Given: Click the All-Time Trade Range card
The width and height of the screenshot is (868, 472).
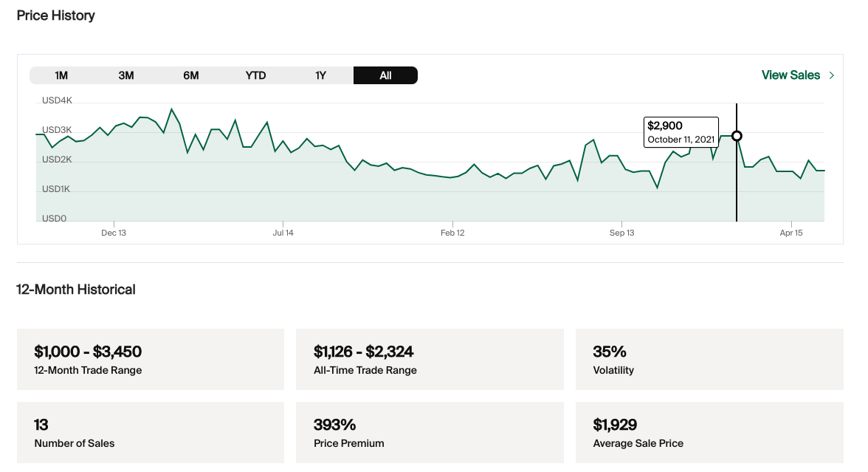Looking at the screenshot, I should 430,359.
